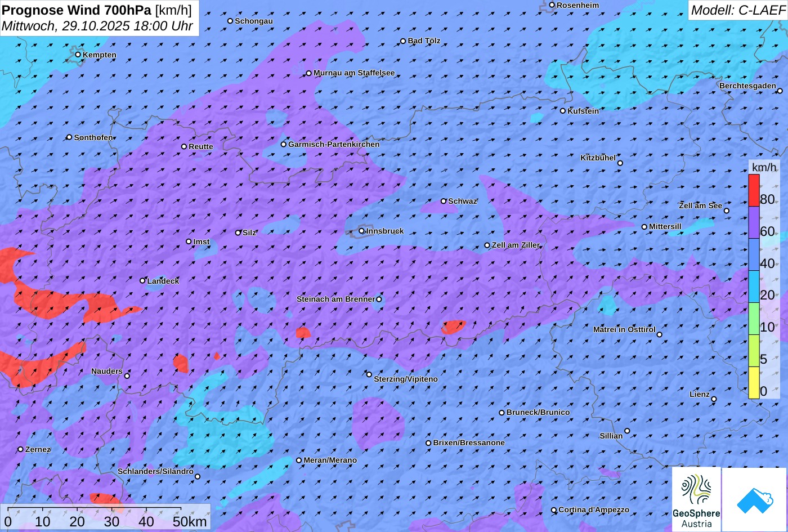Click the purple swatch in the km/h legend
This screenshot has width=788, height=532.
(x=754, y=223)
